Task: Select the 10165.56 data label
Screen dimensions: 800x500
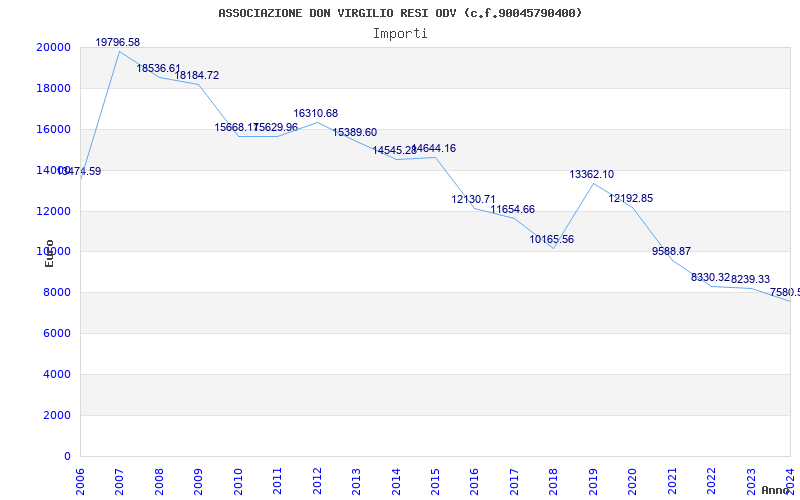Action: pos(552,239)
